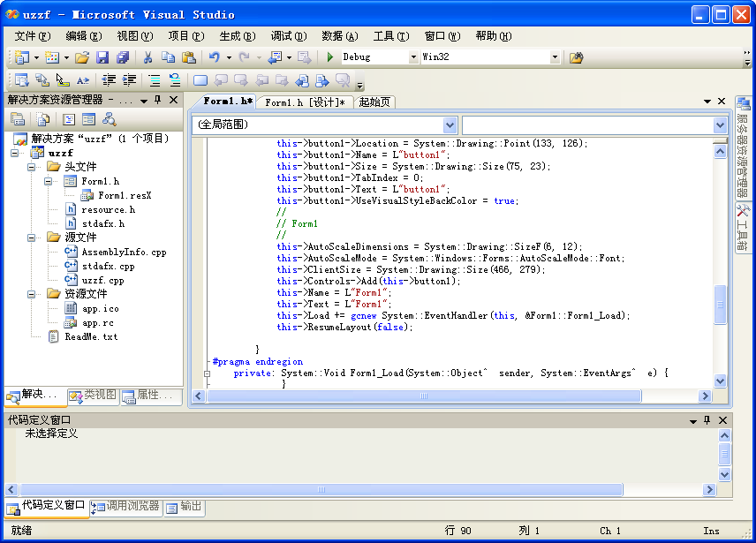Collapse the 源文件 folder node
Screen dimensions: 756x543
[x=31, y=238]
